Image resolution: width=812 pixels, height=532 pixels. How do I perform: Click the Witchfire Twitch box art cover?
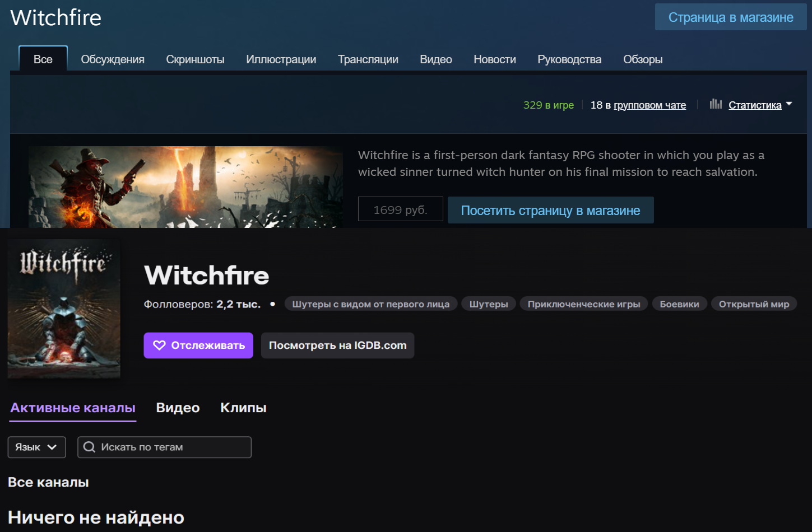coord(64,309)
